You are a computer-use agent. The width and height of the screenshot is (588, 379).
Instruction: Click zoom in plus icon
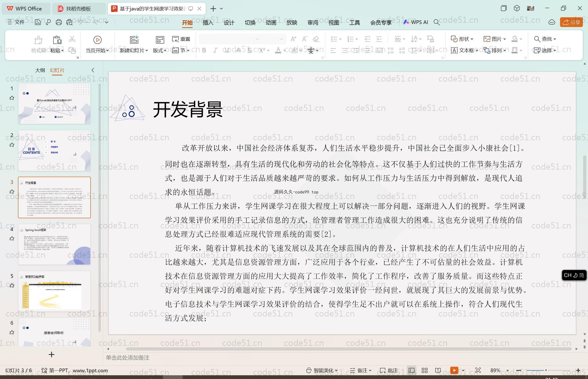click(x=578, y=370)
